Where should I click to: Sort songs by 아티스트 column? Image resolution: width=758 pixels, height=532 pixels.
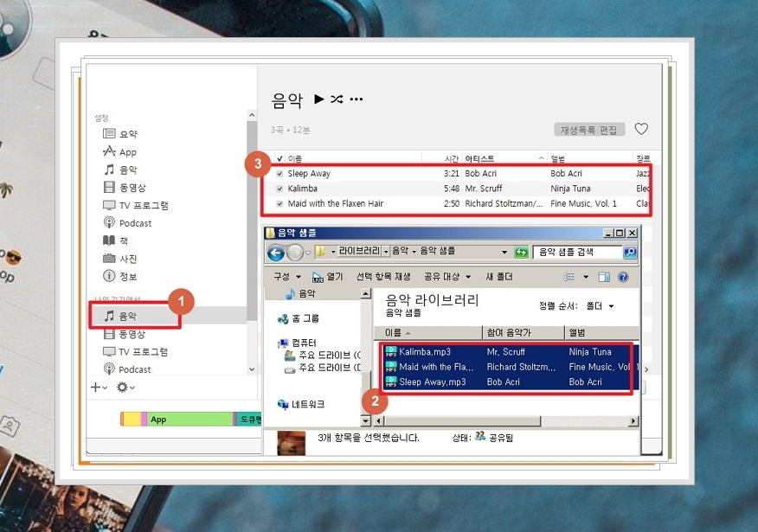[479, 158]
